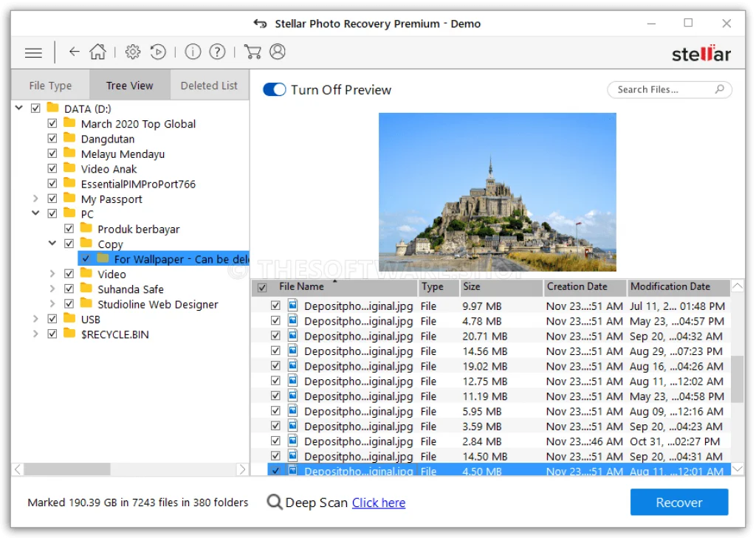This screenshot has width=756, height=538.
Task: Open the hamburger menu
Action: 33,52
